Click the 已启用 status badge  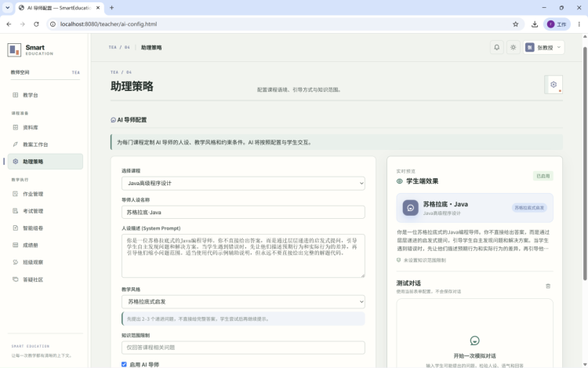click(x=543, y=176)
